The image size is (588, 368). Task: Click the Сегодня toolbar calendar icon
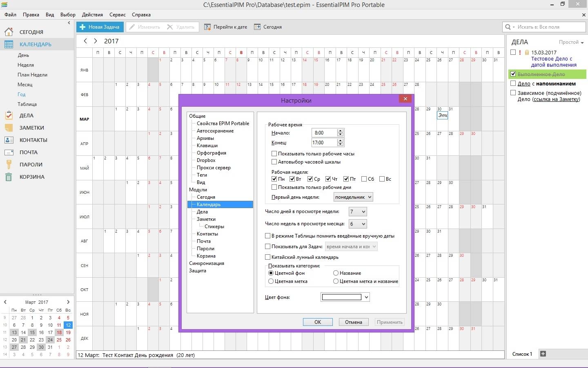pyautogui.click(x=257, y=27)
